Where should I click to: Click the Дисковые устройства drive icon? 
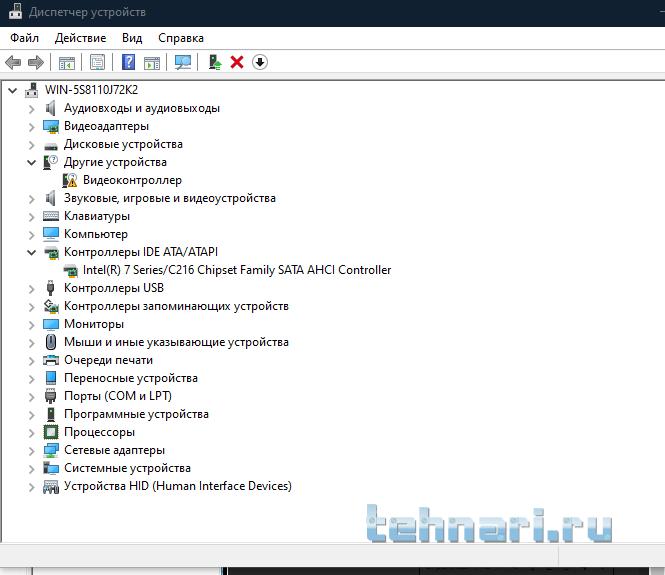click(50, 146)
